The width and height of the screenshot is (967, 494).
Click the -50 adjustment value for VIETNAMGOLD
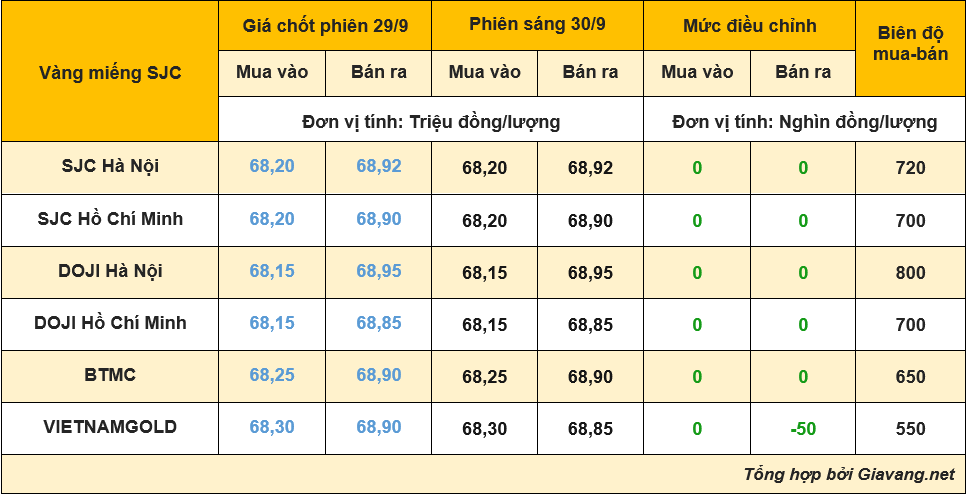[803, 429]
